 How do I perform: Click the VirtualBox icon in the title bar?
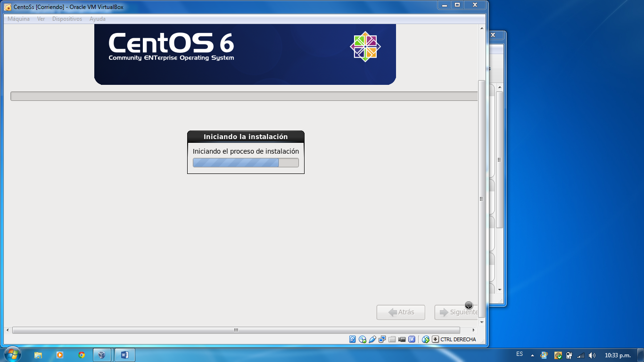(8, 7)
